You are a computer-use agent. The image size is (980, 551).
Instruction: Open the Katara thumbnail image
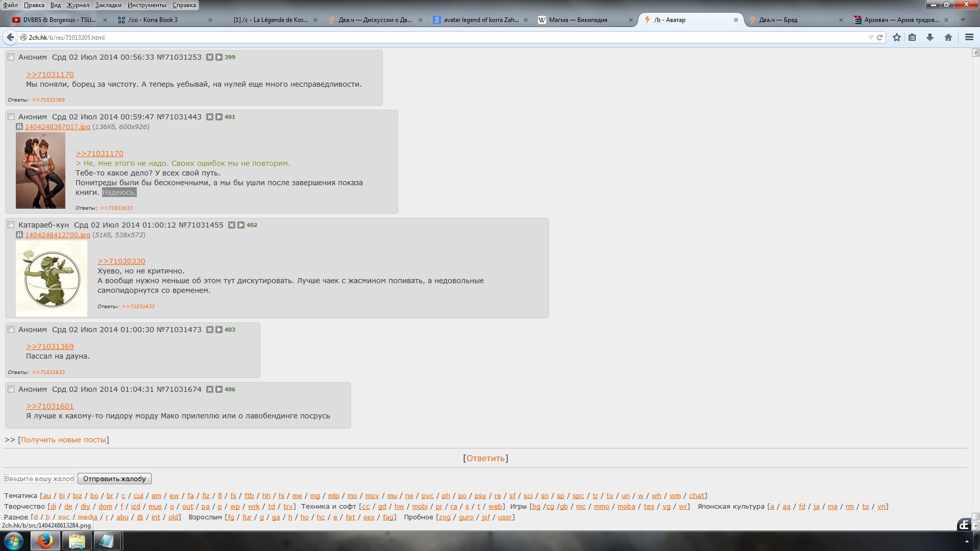[51, 279]
